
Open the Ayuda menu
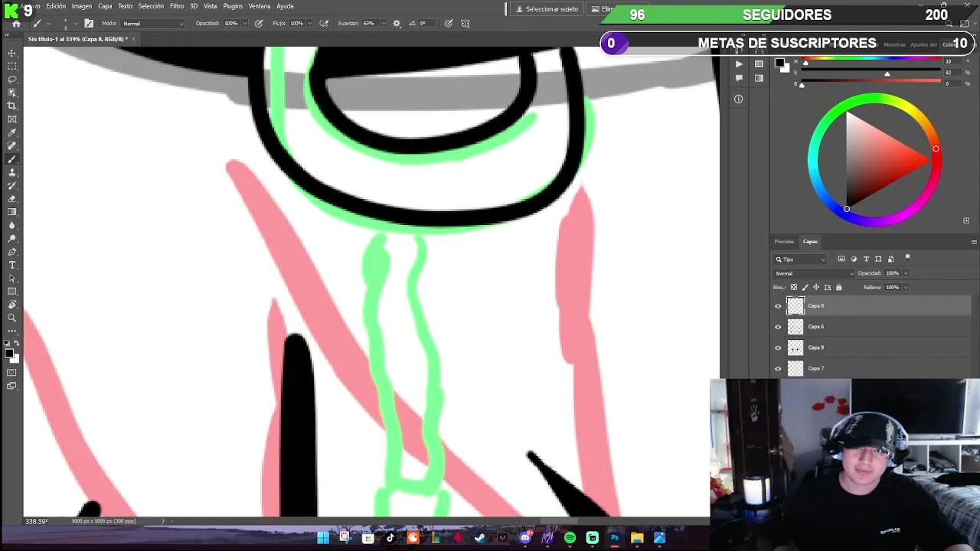point(285,6)
